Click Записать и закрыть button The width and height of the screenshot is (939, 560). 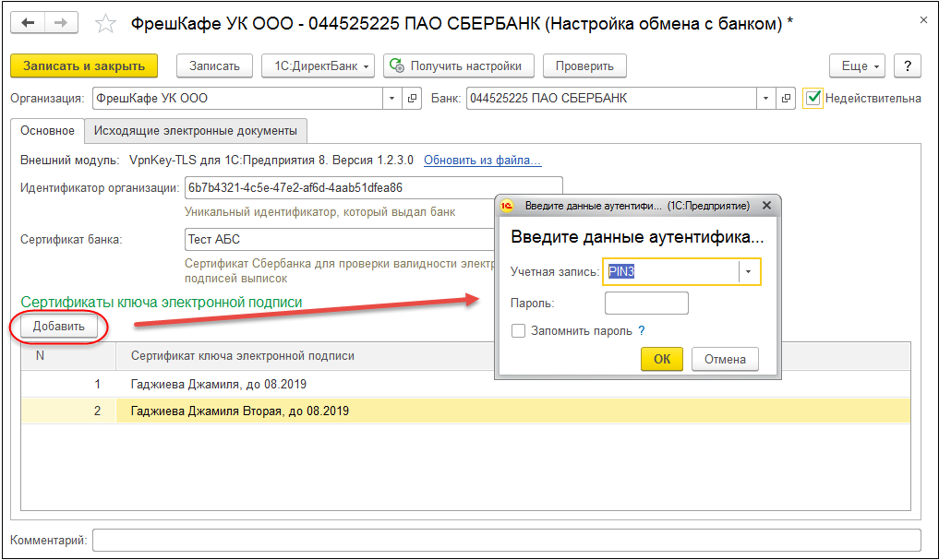coord(84,66)
